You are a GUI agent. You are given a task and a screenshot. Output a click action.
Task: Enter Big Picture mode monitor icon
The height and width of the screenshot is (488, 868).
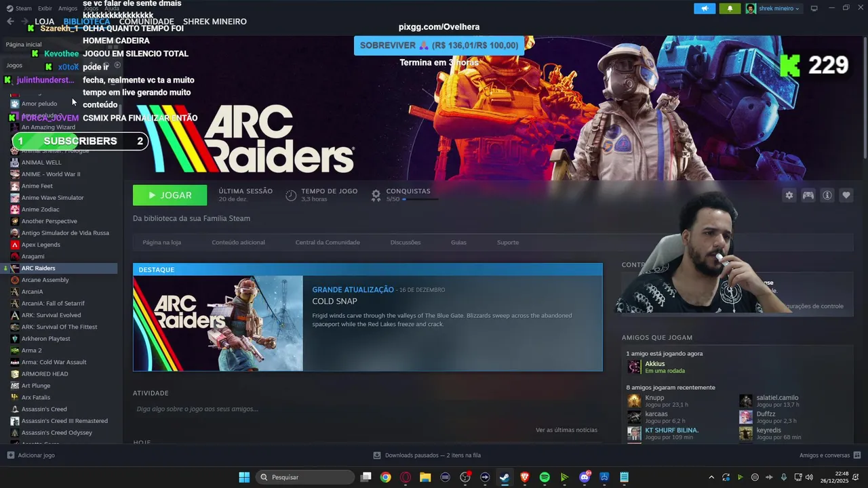tap(814, 8)
